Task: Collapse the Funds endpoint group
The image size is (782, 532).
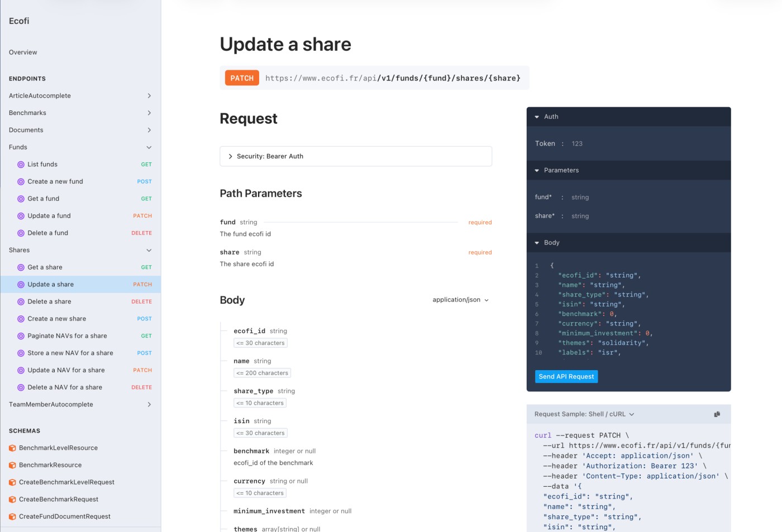Action: click(80, 147)
